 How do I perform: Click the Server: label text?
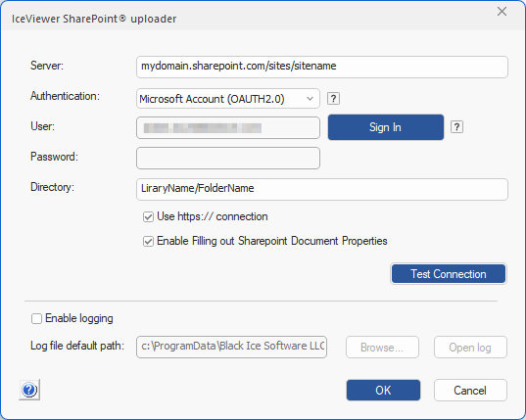(47, 66)
